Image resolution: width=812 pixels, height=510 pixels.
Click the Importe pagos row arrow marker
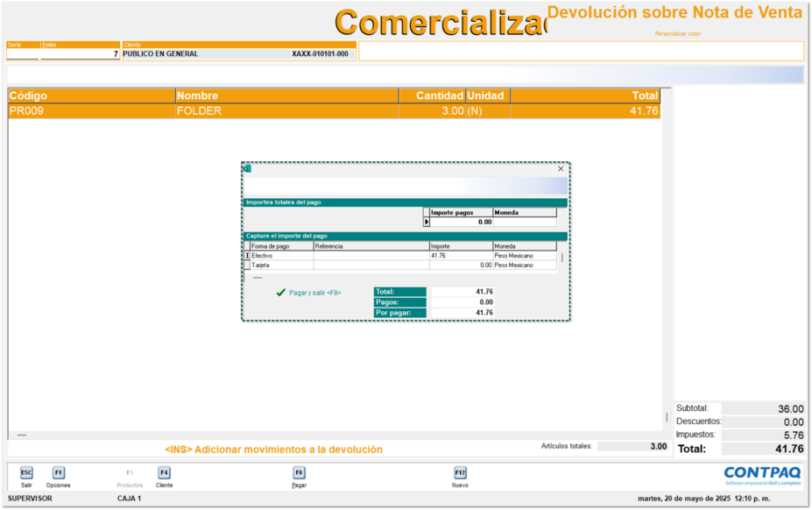point(427,223)
